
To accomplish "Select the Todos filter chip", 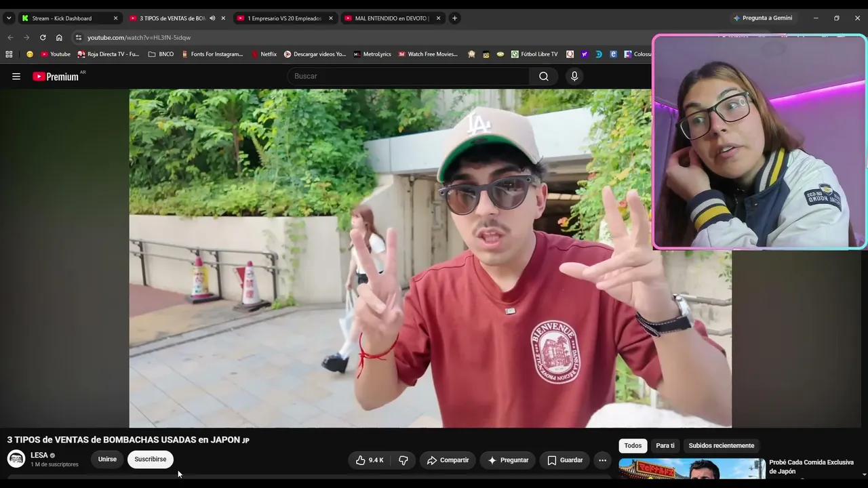I will (x=633, y=446).
